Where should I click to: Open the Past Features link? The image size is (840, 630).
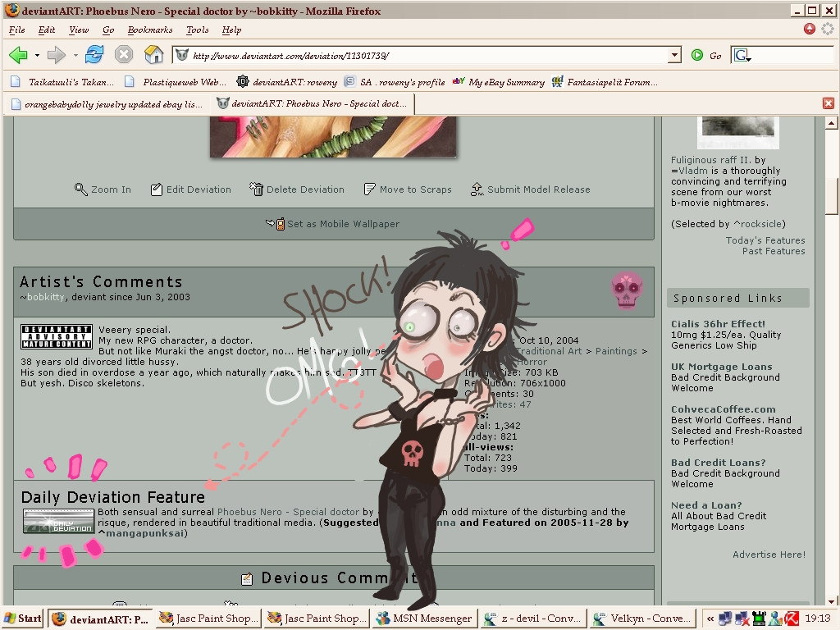tap(773, 251)
